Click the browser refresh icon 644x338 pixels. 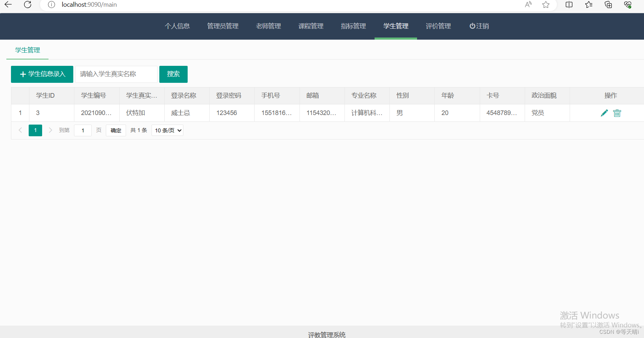tap(27, 5)
